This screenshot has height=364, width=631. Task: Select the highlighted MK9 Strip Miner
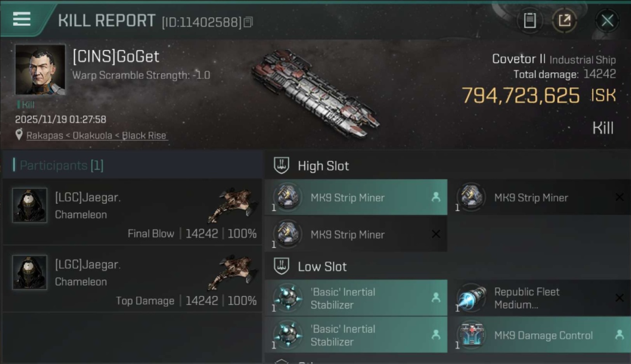(x=356, y=198)
